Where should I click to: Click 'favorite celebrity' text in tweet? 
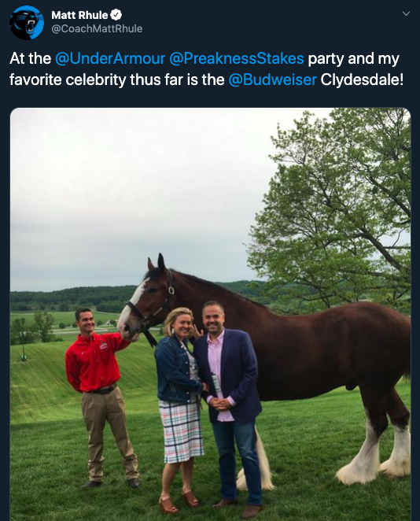pos(68,80)
